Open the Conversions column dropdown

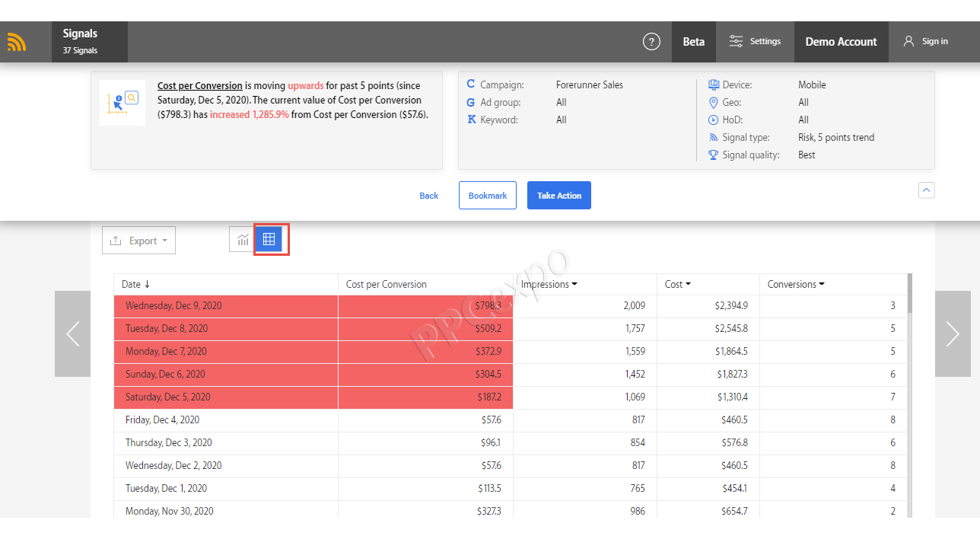822,284
